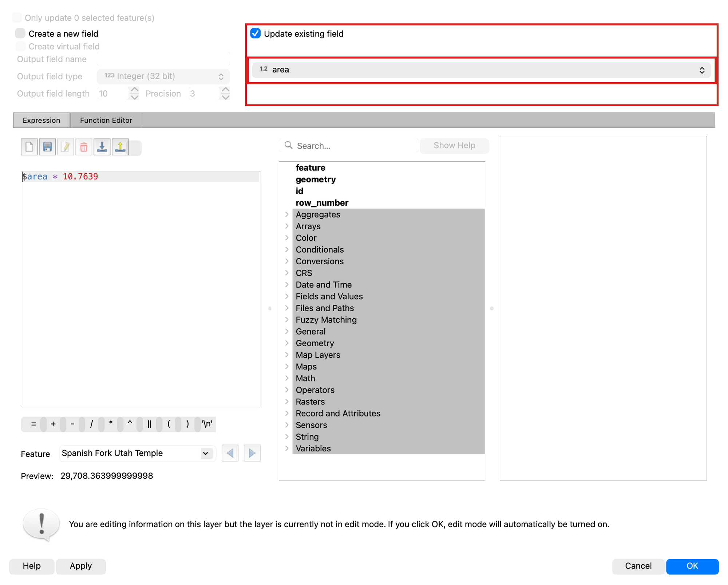Insert the newline '\n' operator

(x=207, y=424)
